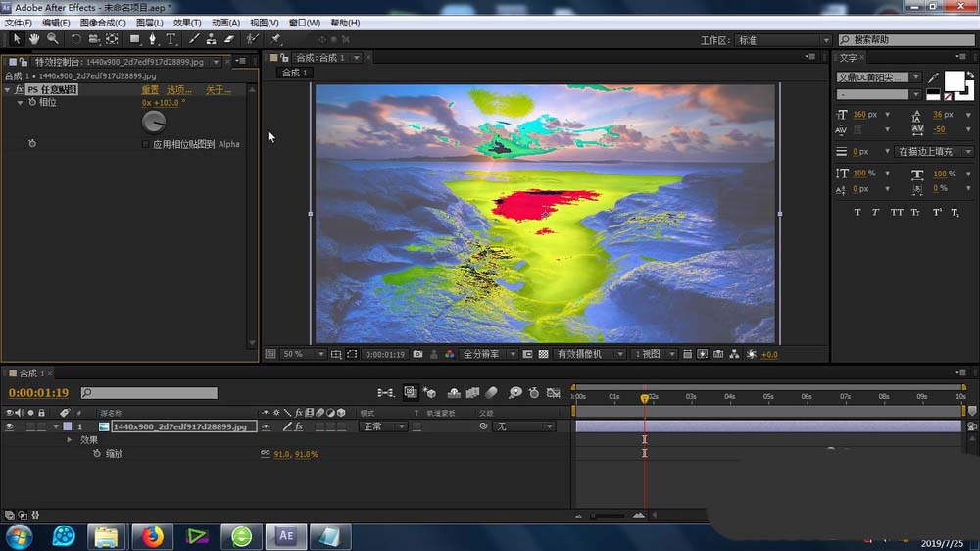Toggle visibility eye of the jpg layer
The height and width of the screenshot is (551, 980).
click(10, 426)
